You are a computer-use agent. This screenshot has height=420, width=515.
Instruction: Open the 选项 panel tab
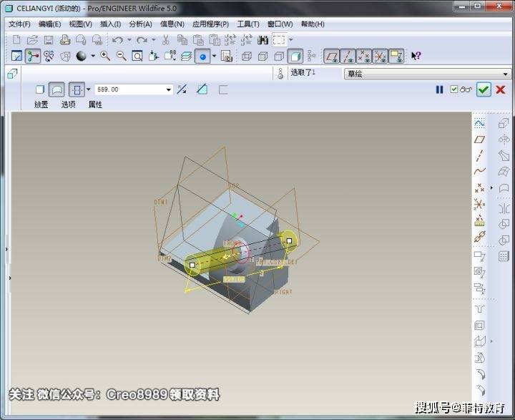pos(69,104)
